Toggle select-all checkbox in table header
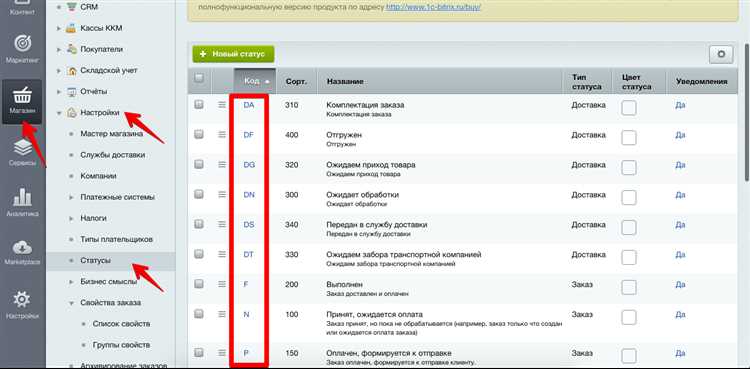Screen dimensions: 750x369 point(199,78)
